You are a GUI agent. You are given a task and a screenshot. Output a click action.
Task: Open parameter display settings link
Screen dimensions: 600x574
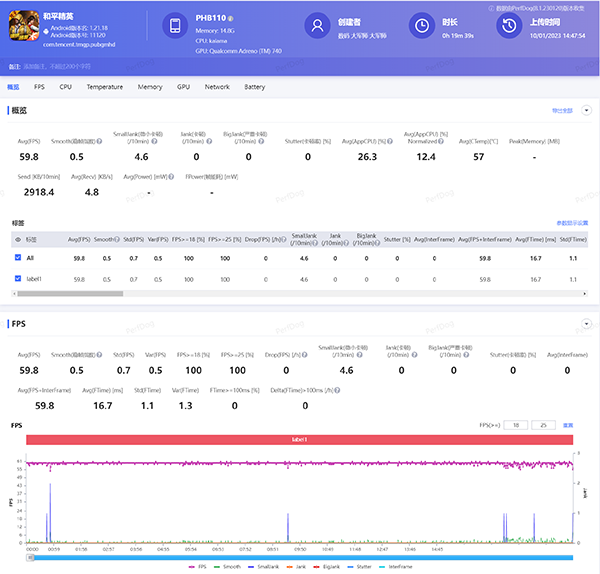click(572, 222)
